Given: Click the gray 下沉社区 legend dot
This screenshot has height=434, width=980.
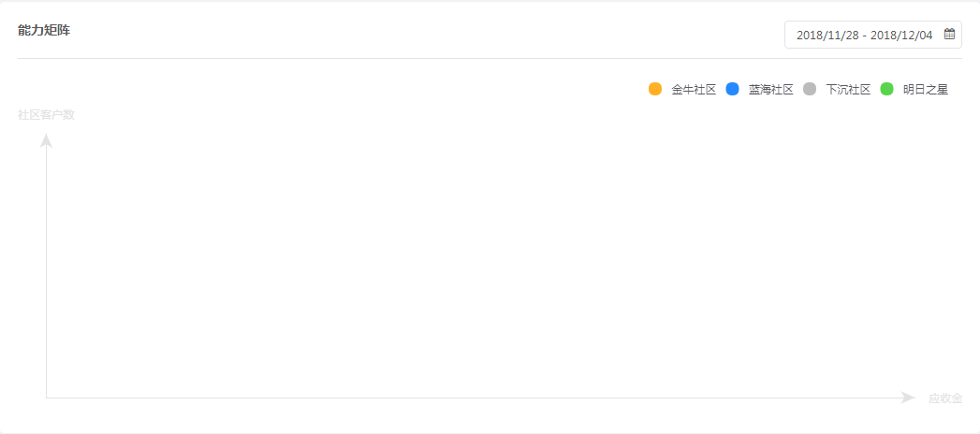Looking at the screenshot, I should point(810,89).
